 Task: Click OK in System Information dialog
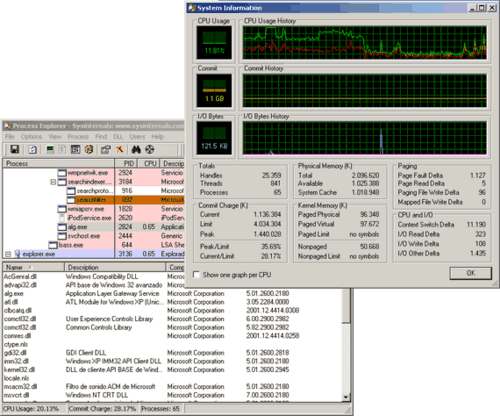point(471,273)
